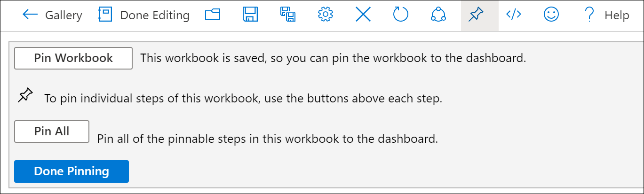
Task: Open the Help menu label
Action: coord(617,16)
